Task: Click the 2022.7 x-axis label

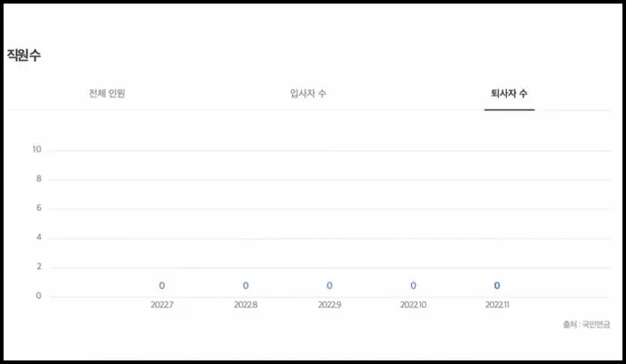Action: pyautogui.click(x=162, y=305)
